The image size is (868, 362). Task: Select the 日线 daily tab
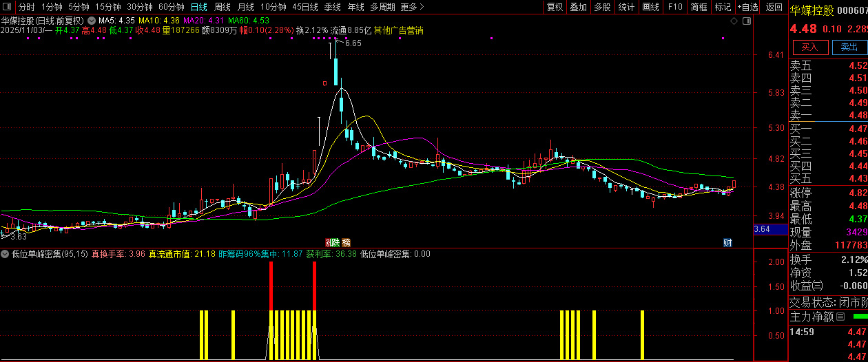coord(198,7)
